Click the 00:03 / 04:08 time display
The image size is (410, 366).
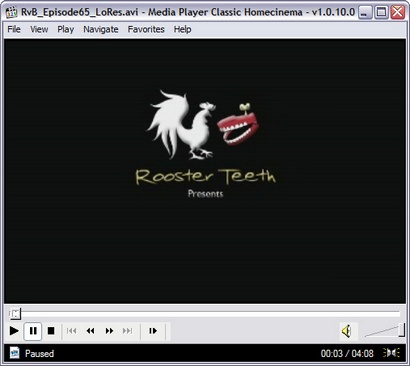coord(347,353)
